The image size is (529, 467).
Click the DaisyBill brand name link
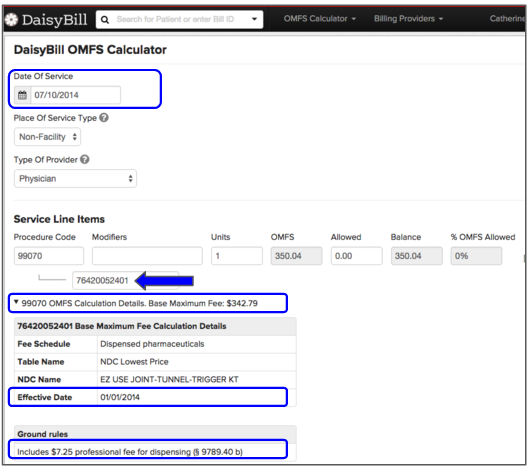54,20
